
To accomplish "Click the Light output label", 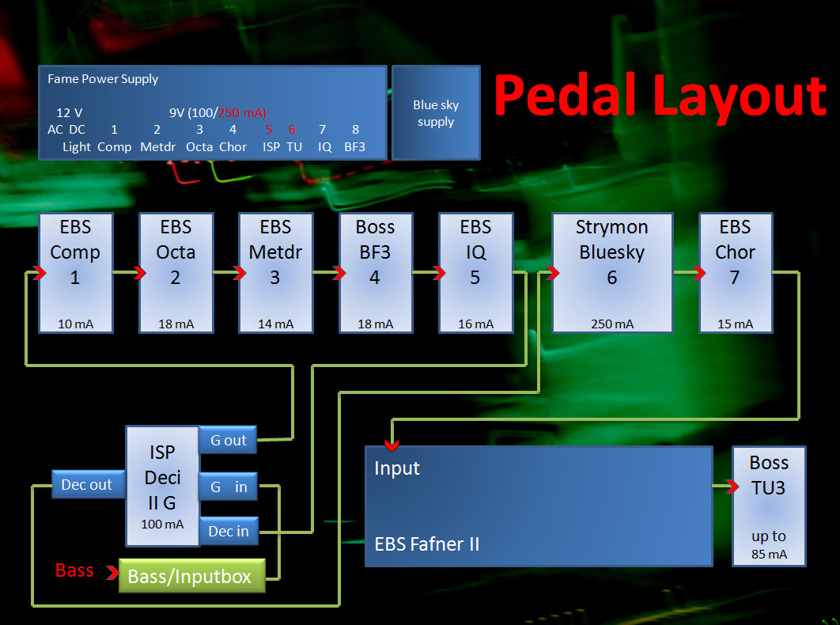I will [x=77, y=147].
